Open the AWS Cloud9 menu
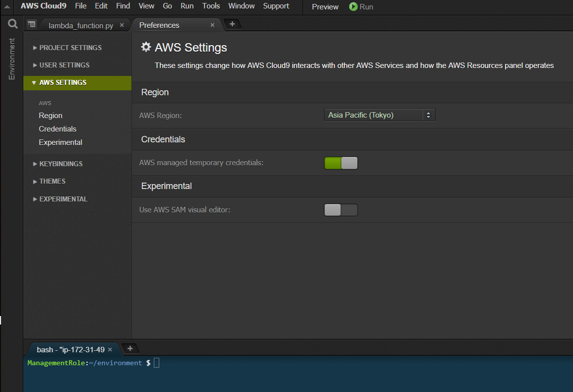Screen dimensions: 573x392 (44, 6)
